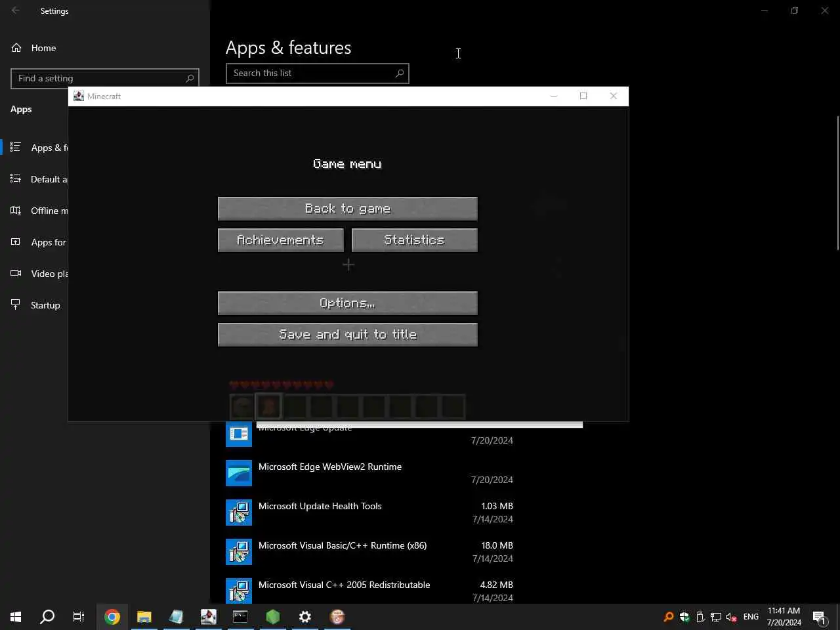Maximize the Minecraft window
Image resolution: width=840 pixels, height=630 pixels.
coord(583,96)
